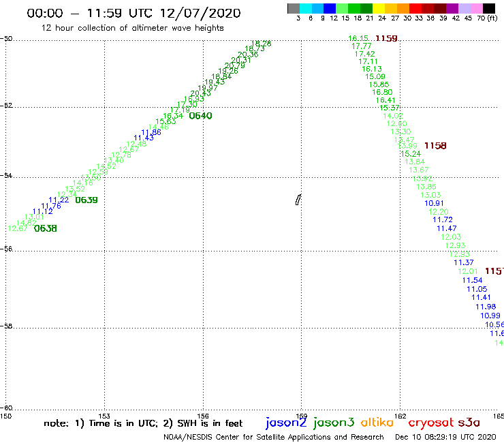The height and width of the screenshot is (443, 504).
Task: Select the wave height value 17.77
Action: pyautogui.click(x=362, y=46)
